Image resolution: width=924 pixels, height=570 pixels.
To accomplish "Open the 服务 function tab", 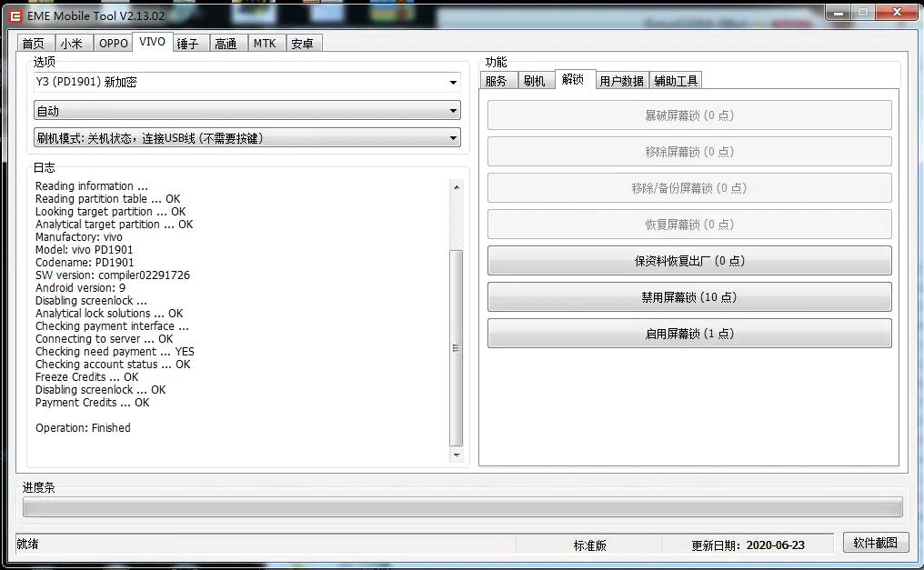I will [x=498, y=81].
